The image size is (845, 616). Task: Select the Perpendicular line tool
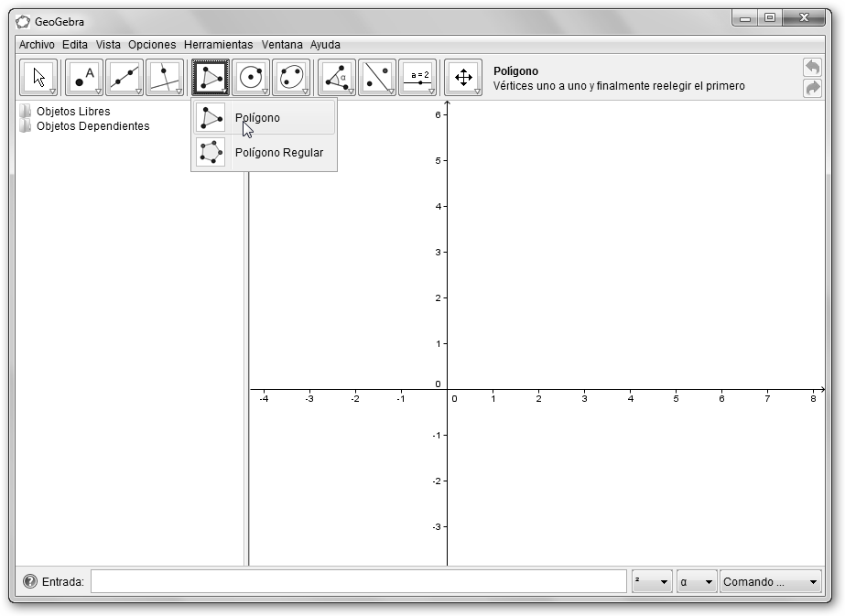165,78
